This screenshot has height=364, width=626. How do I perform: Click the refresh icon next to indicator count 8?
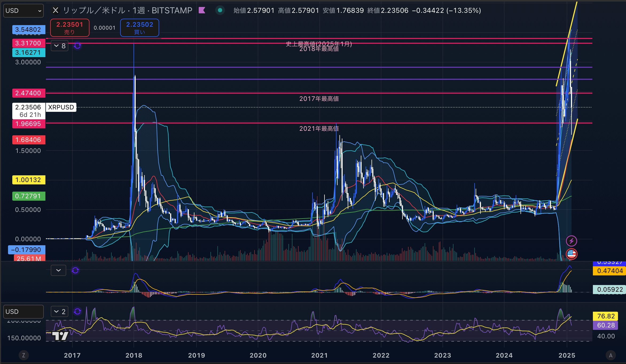coord(77,46)
